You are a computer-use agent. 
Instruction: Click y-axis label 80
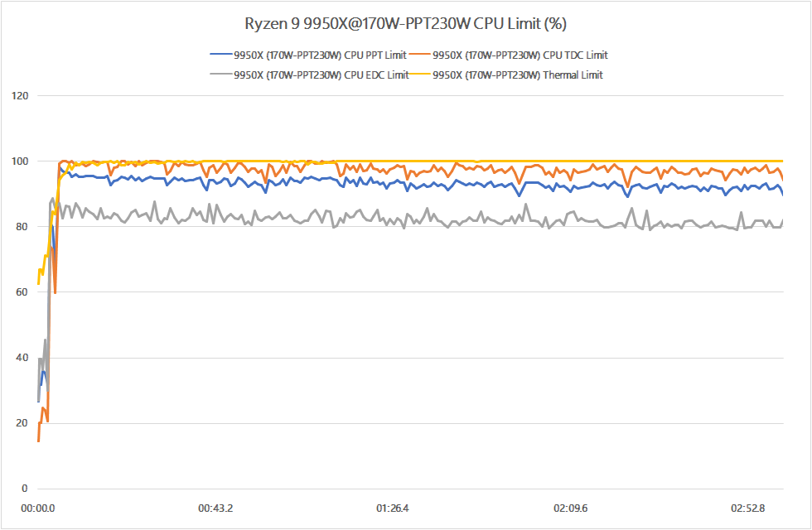pyautogui.click(x=22, y=227)
